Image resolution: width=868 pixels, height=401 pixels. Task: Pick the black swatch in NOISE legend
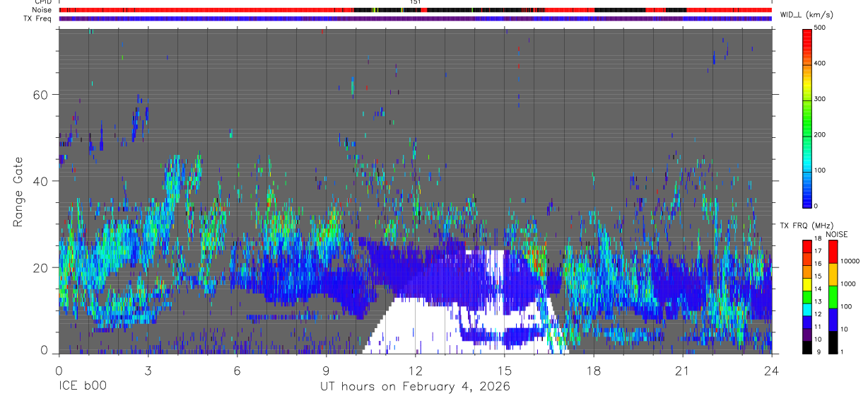[833, 342]
